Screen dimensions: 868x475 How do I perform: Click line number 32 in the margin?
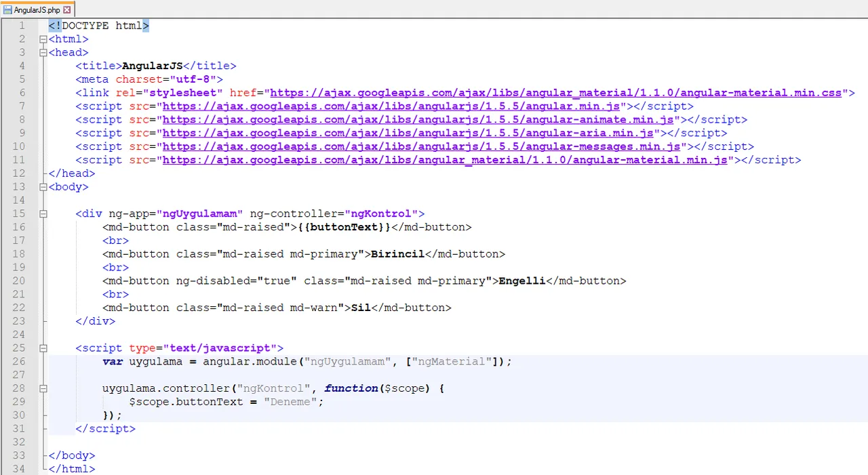(19, 442)
